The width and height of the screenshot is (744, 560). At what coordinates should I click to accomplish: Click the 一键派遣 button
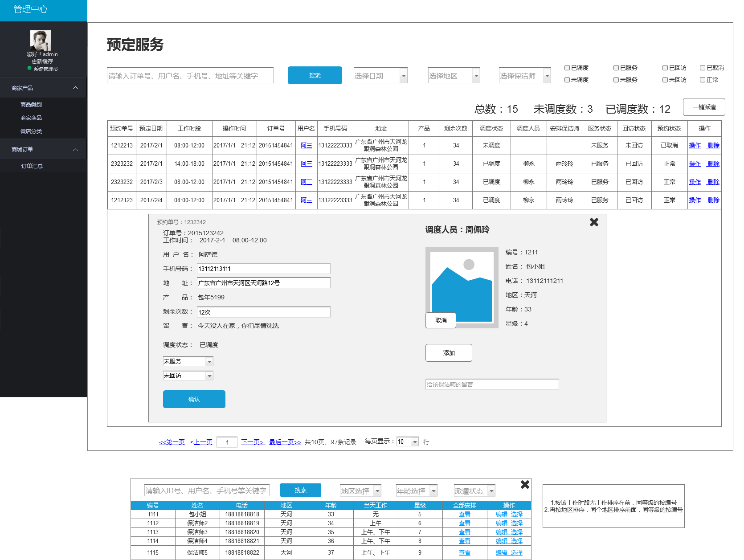(704, 107)
